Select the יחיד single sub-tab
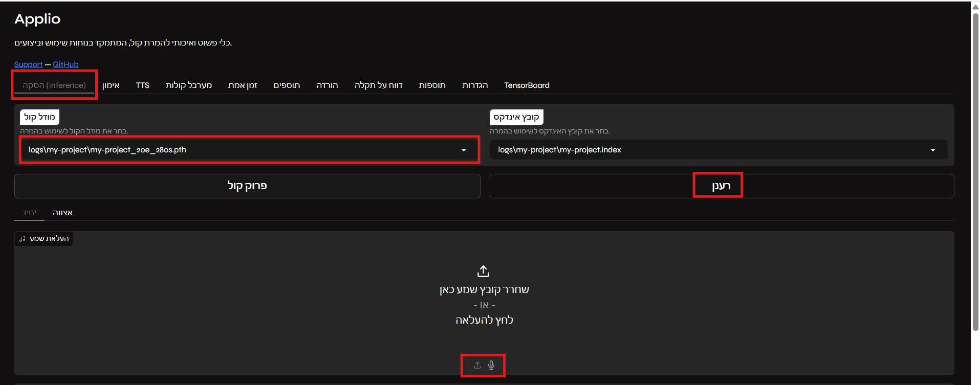Screen dimensions: 980x385 tap(29, 213)
